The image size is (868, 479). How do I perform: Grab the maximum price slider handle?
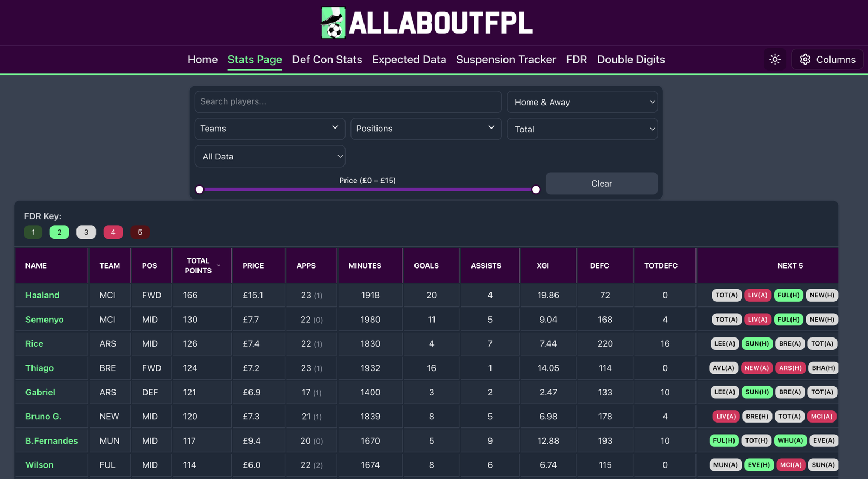[536, 189]
